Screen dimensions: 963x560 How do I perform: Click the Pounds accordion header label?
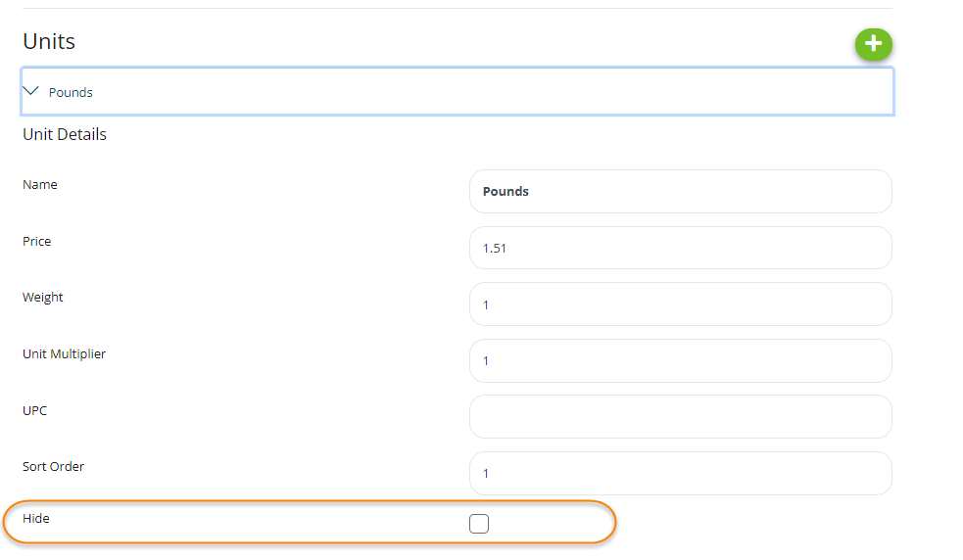click(71, 92)
